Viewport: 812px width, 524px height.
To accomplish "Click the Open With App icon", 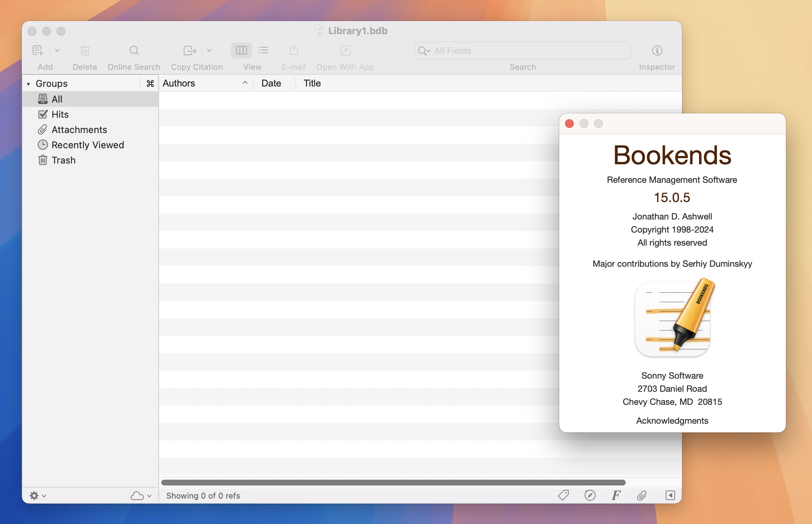I will [x=345, y=51].
